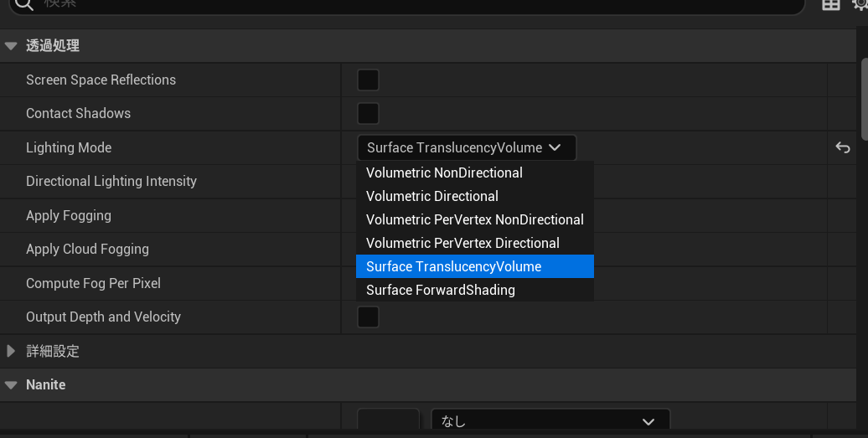Select Volumetric NonDirectional lighting mode
This screenshot has width=868, height=438.
[x=444, y=173]
